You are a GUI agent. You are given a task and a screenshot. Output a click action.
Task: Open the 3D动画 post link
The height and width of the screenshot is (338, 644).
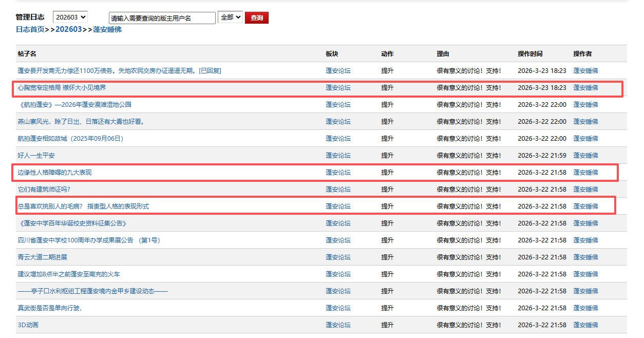[28, 325]
